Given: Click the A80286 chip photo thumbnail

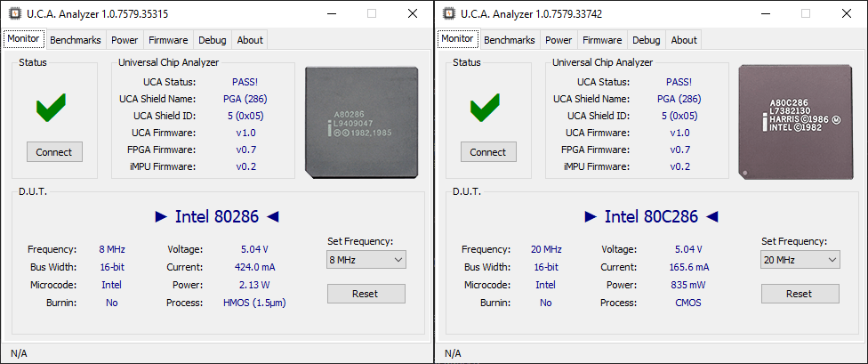Looking at the screenshot, I should tap(362, 123).
